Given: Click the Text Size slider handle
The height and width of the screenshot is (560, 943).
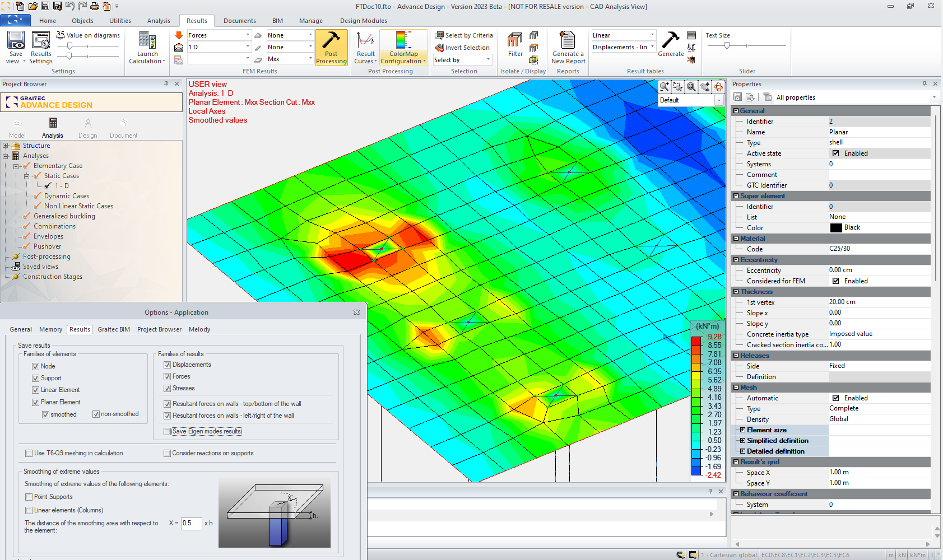Looking at the screenshot, I should click(727, 46).
